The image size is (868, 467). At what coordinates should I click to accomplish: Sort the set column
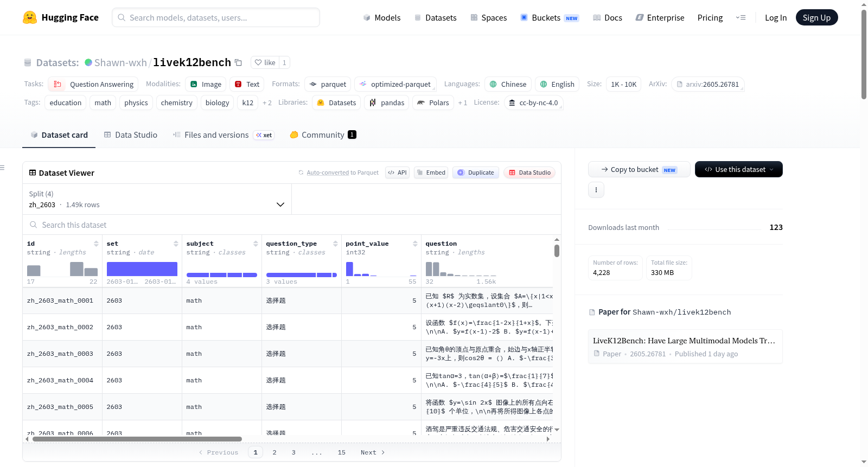pos(176,244)
